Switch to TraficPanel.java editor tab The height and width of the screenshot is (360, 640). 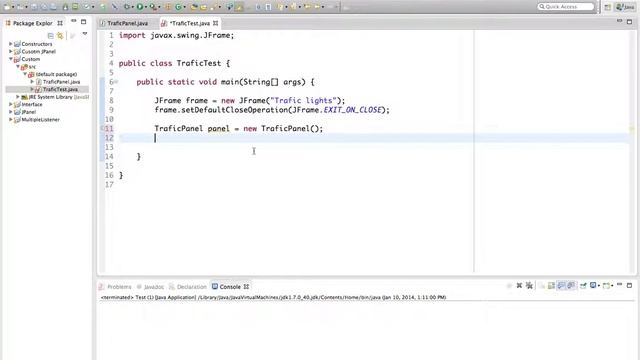pos(124,23)
